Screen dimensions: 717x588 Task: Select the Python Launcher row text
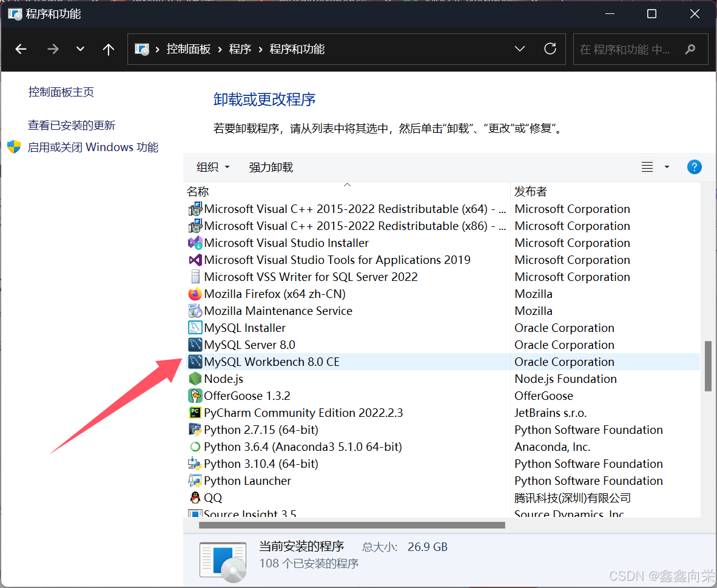click(247, 481)
